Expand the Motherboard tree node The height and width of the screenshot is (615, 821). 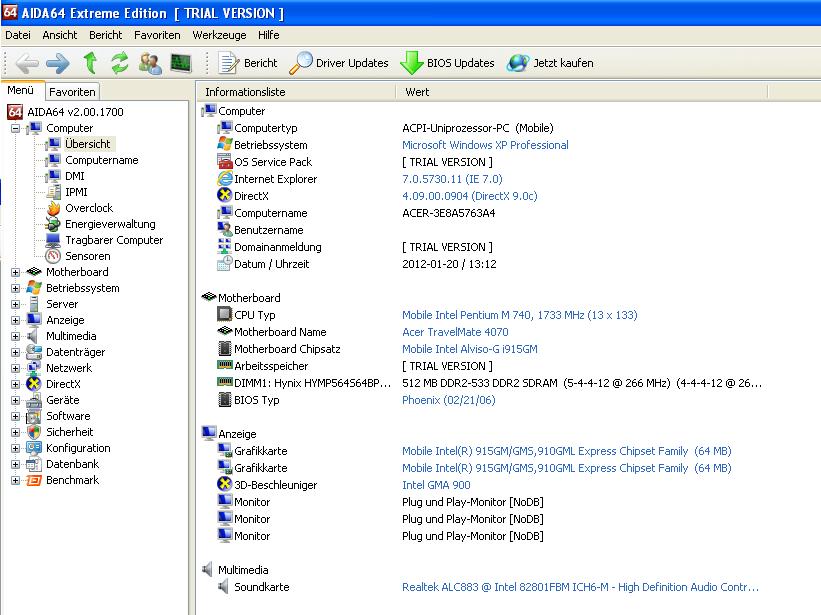[15, 272]
